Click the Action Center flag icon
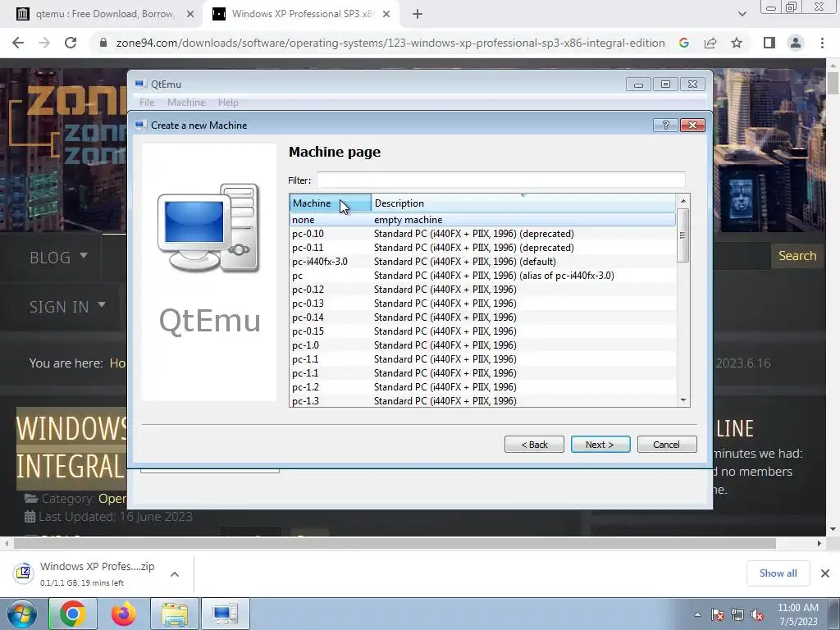The image size is (840, 630). 718,614
